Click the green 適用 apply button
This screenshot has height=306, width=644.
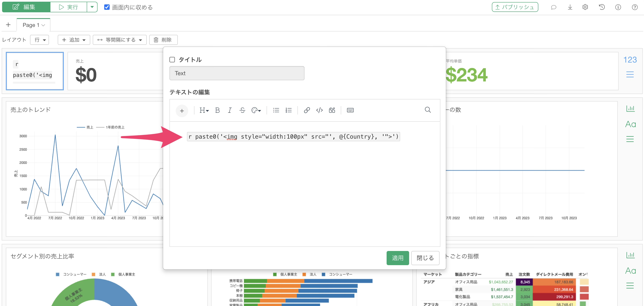pyautogui.click(x=397, y=258)
